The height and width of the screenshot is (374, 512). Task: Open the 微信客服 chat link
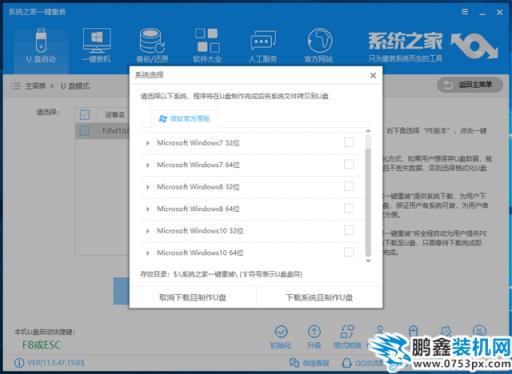click(309, 363)
